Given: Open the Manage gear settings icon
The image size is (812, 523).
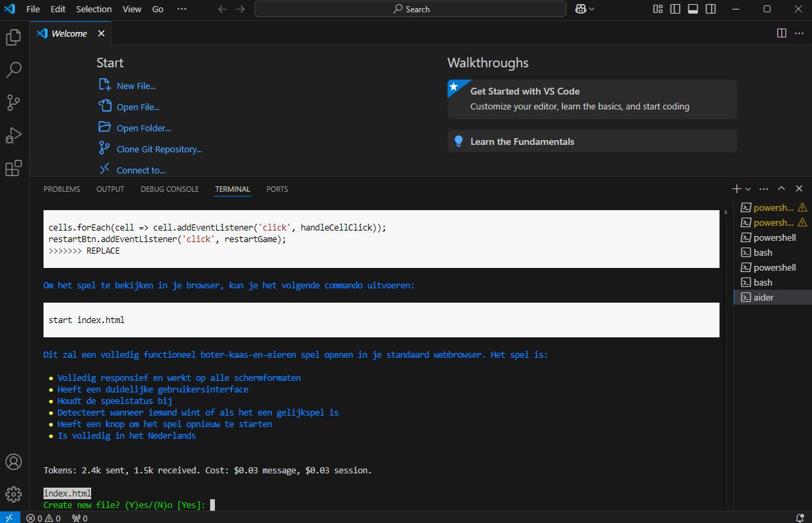Looking at the screenshot, I should tap(14, 494).
